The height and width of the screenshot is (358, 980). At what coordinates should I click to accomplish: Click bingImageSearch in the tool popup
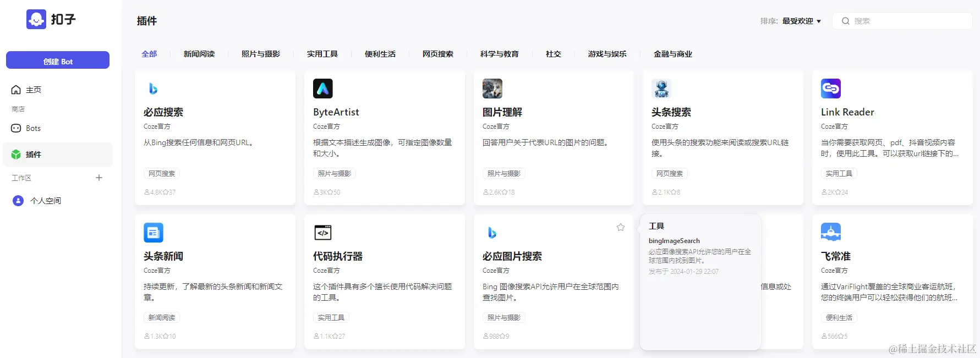pos(674,241)
